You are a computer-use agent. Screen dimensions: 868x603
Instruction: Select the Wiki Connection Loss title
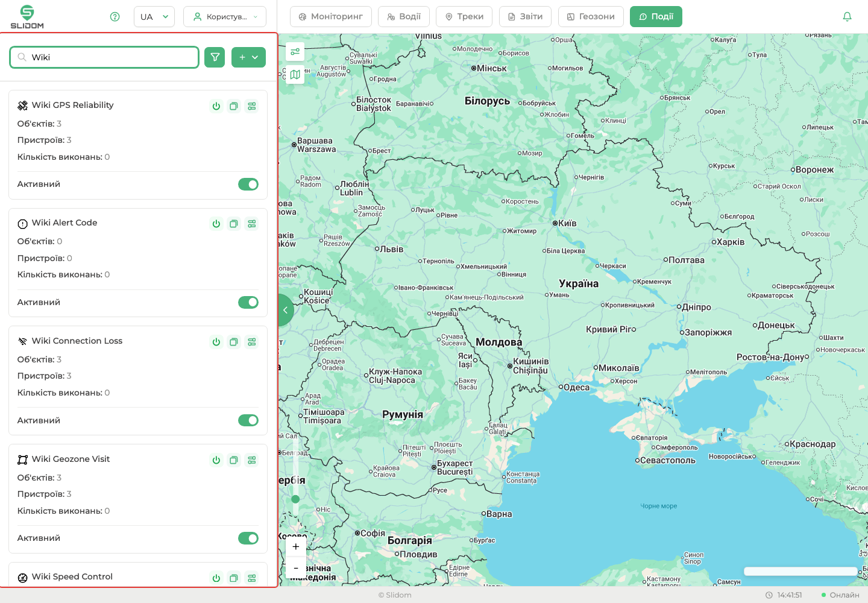[x=77, y=341]
